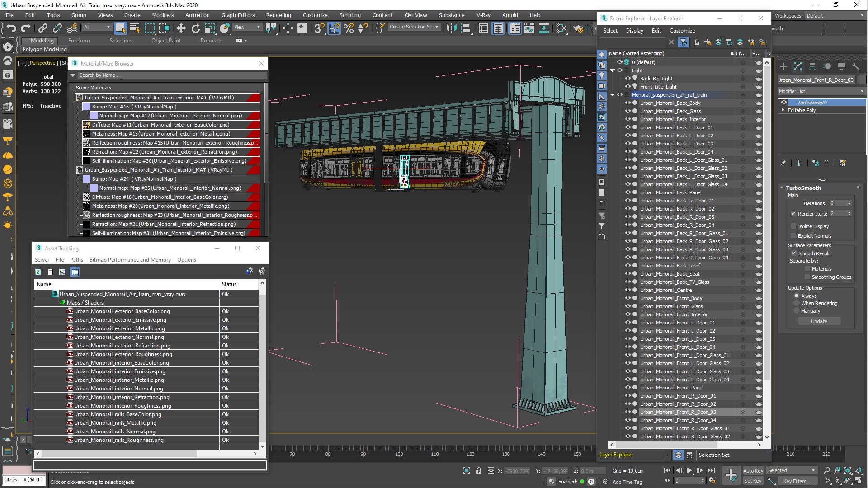Collapse the Scene Materials group
The height and width of the screenshot is (488, 868).
pos(72,88)
